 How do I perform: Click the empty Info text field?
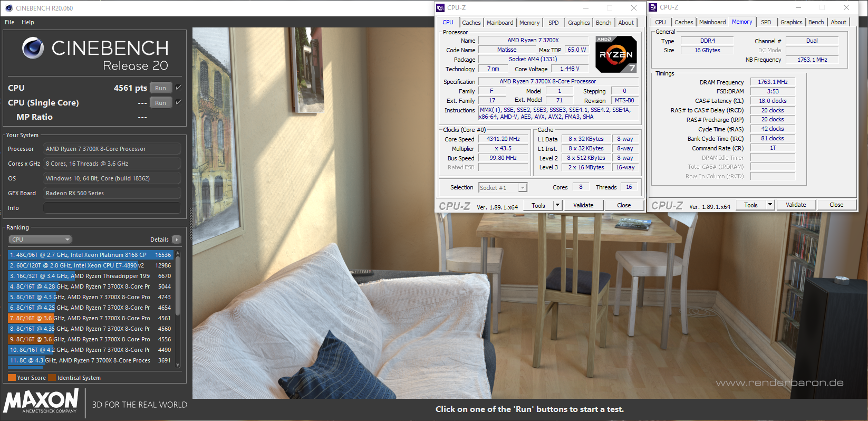(x=112, y=208)
